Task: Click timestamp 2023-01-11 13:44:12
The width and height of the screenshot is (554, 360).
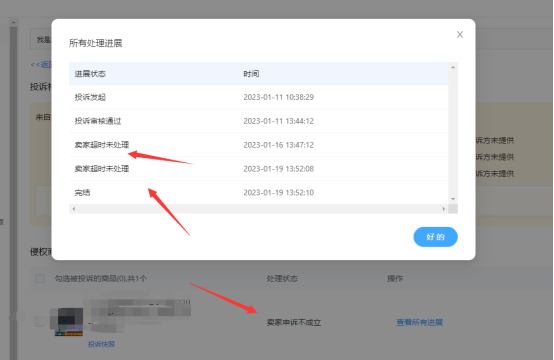Action: pos(278,121)
